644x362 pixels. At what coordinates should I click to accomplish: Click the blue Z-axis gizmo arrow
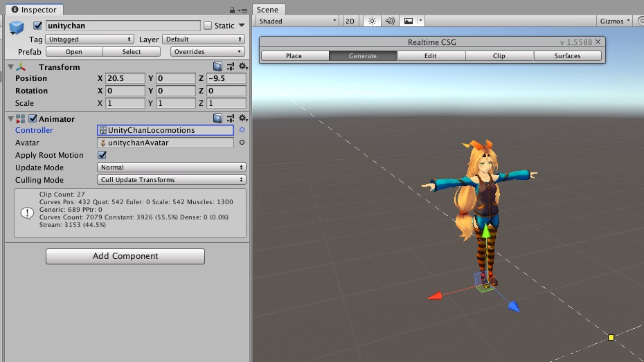click(x=513, y=306)
